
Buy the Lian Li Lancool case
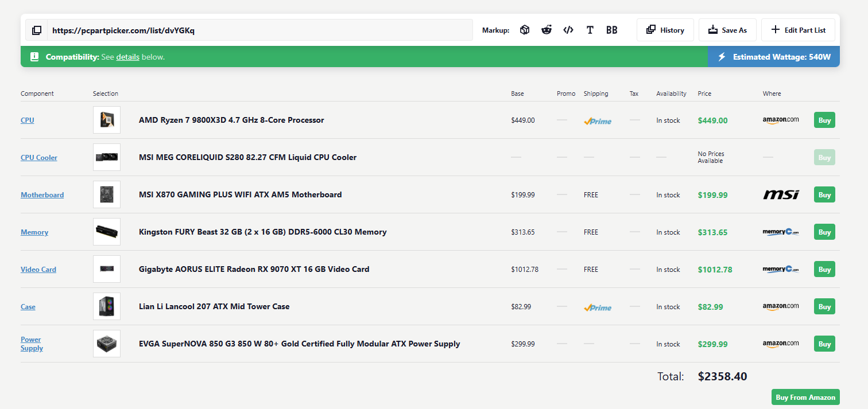[824, 306]
